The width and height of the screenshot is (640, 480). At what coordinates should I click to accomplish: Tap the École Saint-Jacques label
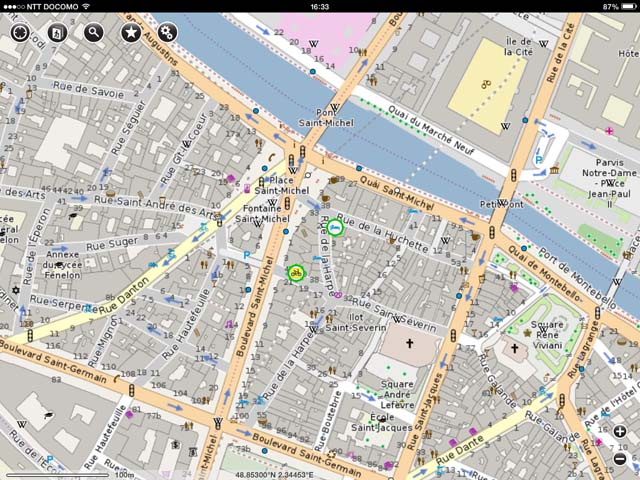pos(382,422)
